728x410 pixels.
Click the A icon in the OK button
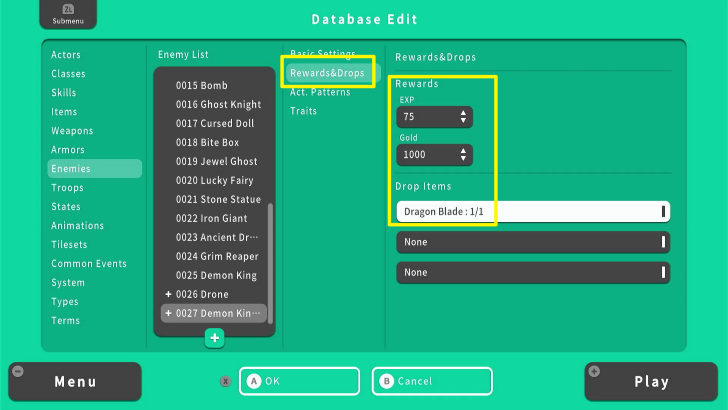tap(254, 381)
